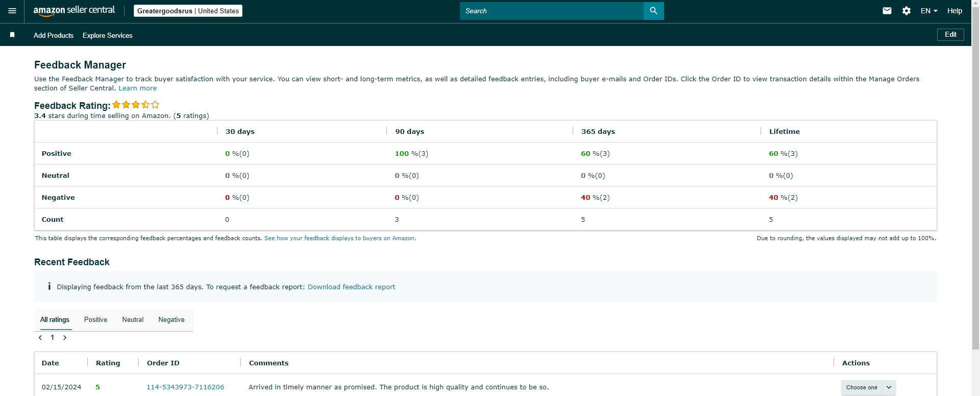Click the feedback rating stars
Viewport: 980px width, 396px height.
[136, 105]
